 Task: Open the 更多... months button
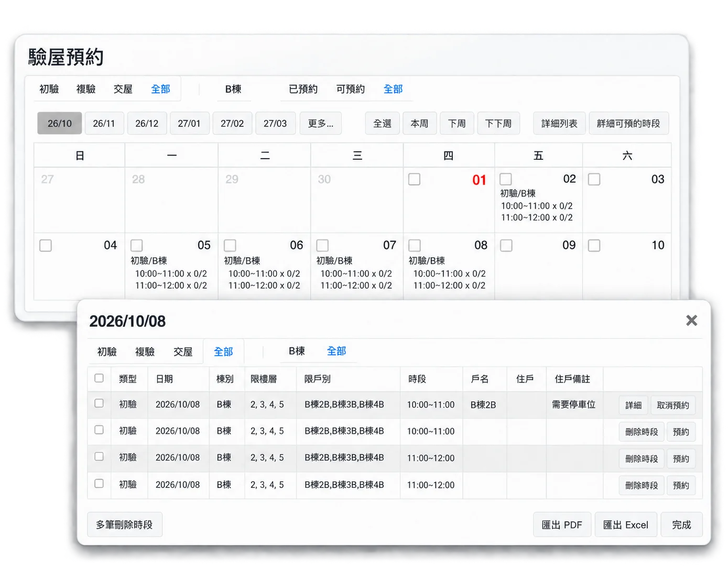pyautogui.click(x=321, y=123)
